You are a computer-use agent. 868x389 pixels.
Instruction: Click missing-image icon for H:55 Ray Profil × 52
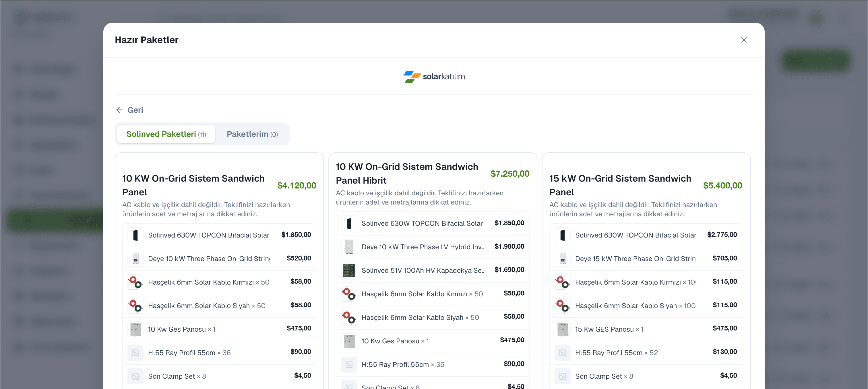click(x=562, y=353)
